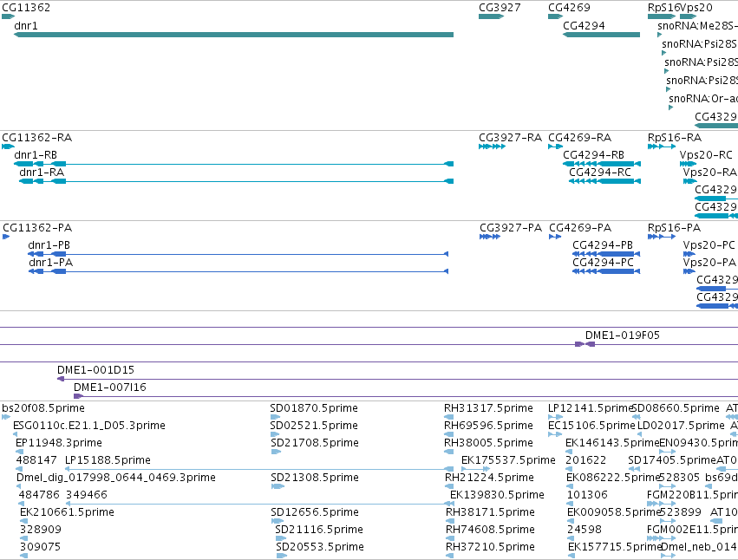Click the Vps20-RC transcript label
Viewport: 738px width, 560px height.
click(706, 155)
